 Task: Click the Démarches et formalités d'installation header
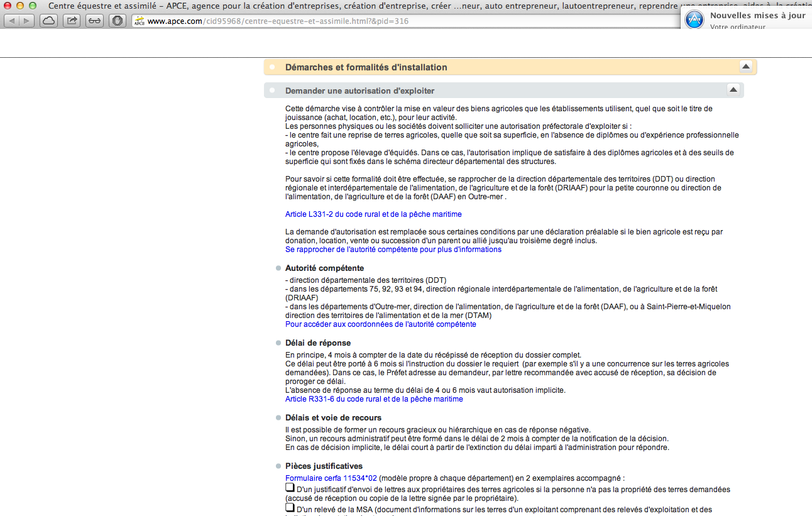510,67
